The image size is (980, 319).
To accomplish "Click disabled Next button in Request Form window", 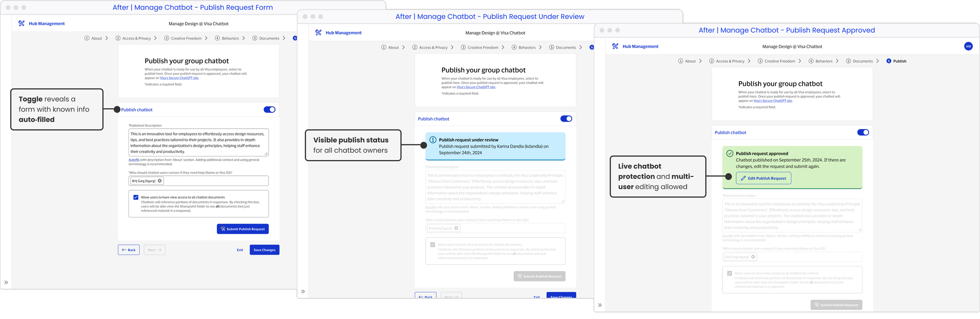I will tap(154, 250).
